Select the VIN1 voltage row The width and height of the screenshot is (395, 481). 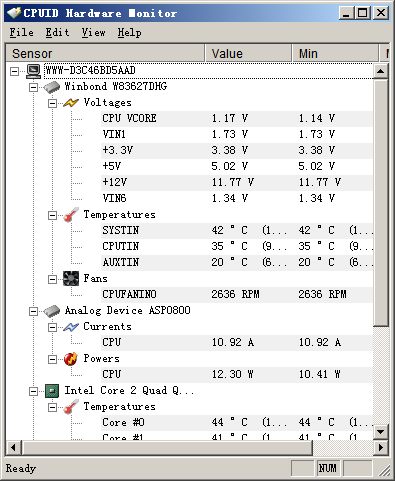pyautogui.click(x=237, y=135)
